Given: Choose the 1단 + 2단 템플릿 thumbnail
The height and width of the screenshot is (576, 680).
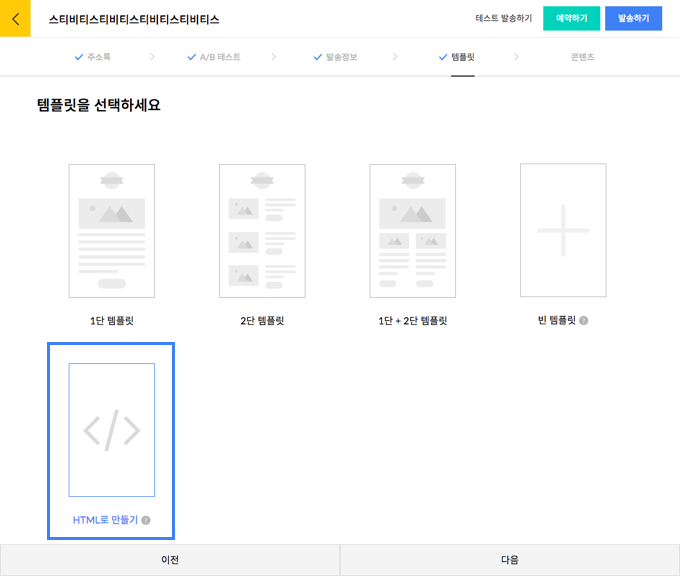Looking at the screenshot, I should pos(413,231).
